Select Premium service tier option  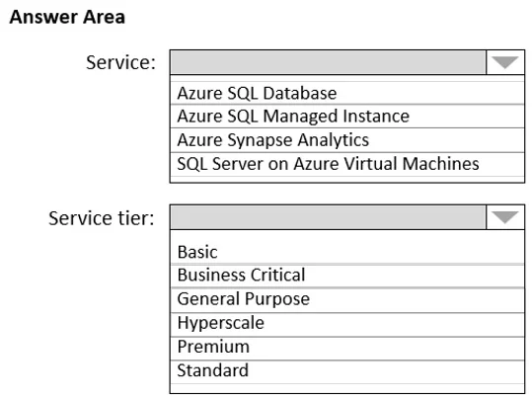tap(347, 348)
